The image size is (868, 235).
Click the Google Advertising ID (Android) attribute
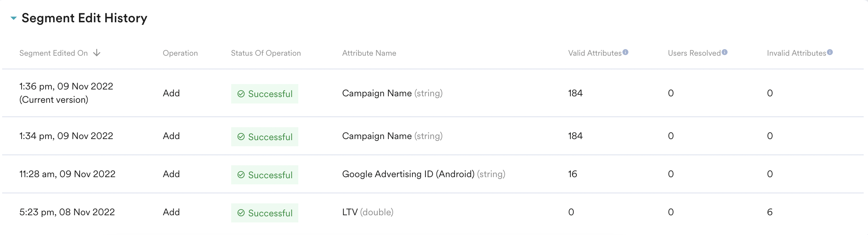click(408, 174)
